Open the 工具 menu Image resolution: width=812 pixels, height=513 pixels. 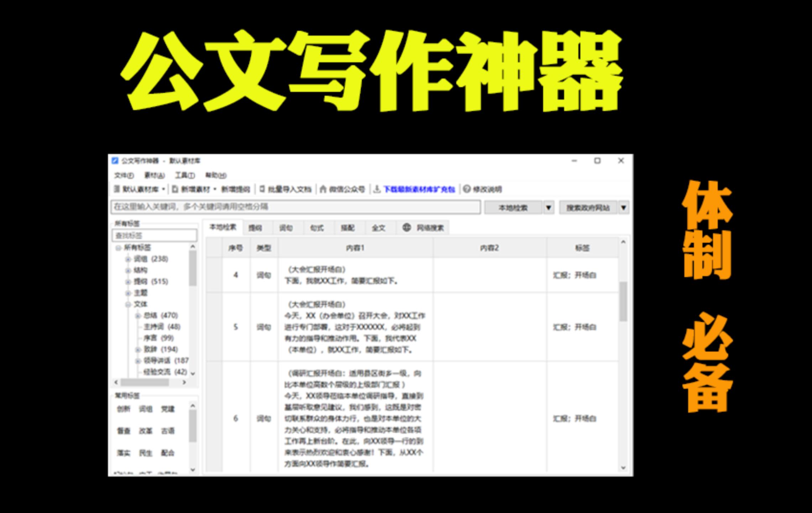[x=185, y=175]
